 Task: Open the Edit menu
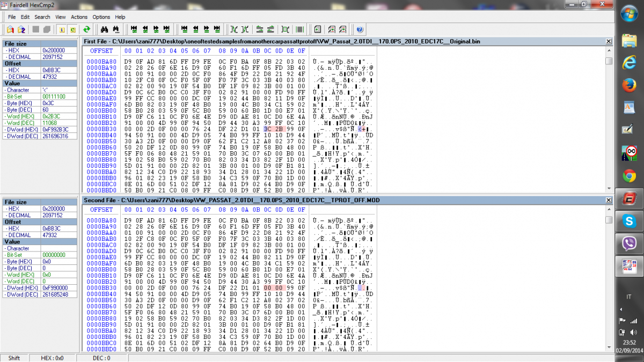[x=25, y=17]
